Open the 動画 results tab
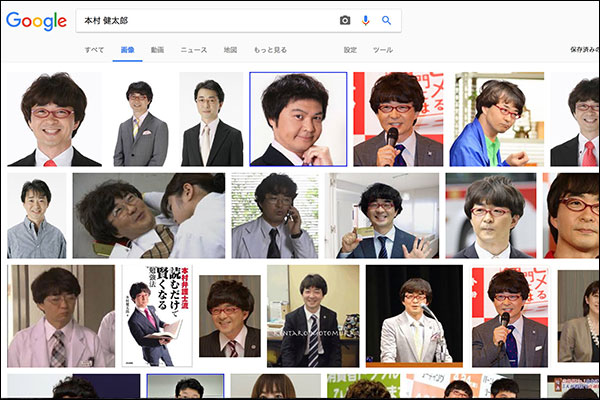600x400 pixels. [x=157, y=49]
